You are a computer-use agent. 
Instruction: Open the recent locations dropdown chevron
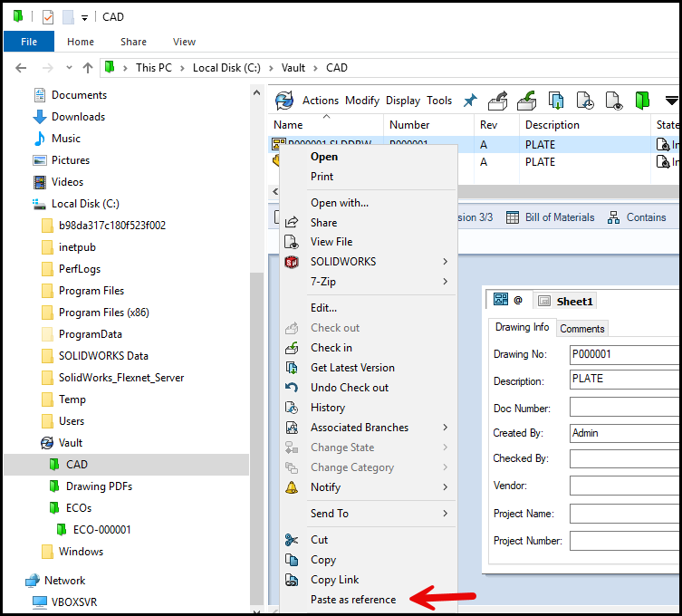69,68
